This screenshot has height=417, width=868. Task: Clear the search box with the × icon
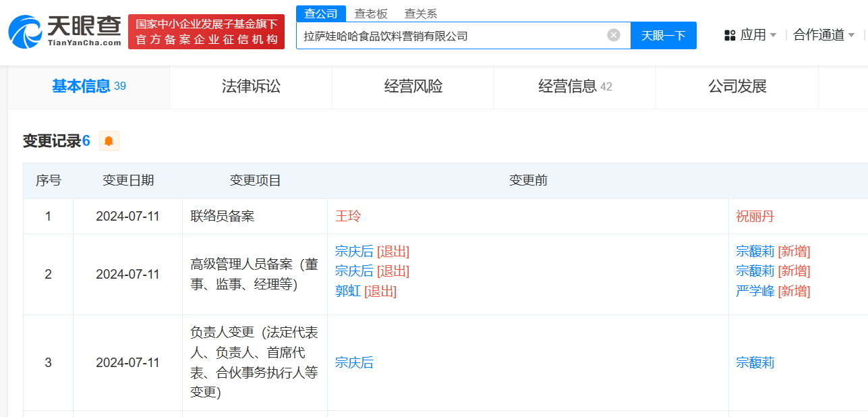point(612,35)
